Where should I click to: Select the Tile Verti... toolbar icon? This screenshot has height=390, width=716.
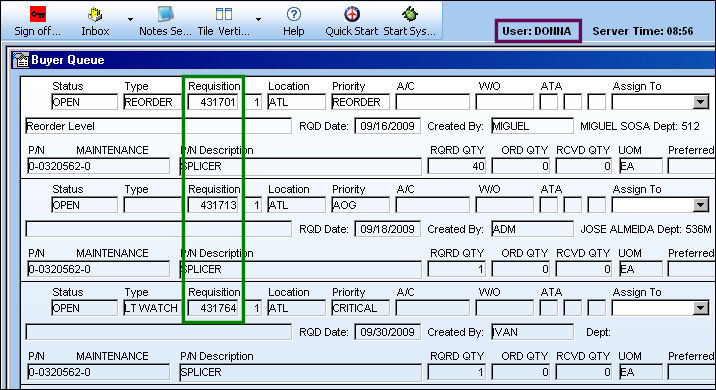tap(224, 14)
